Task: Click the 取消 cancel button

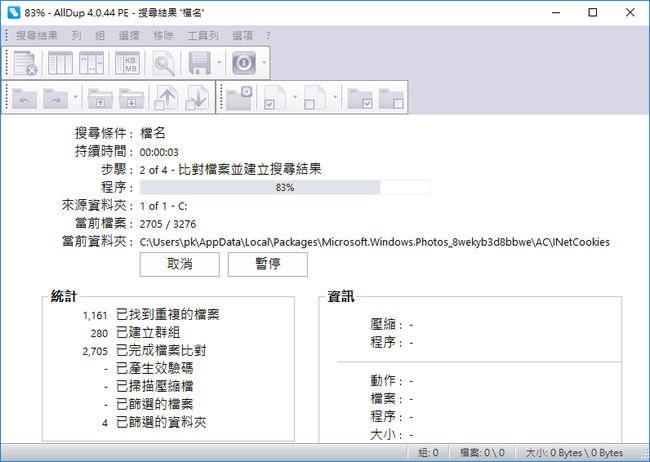Action: click(x=179, y=264)
